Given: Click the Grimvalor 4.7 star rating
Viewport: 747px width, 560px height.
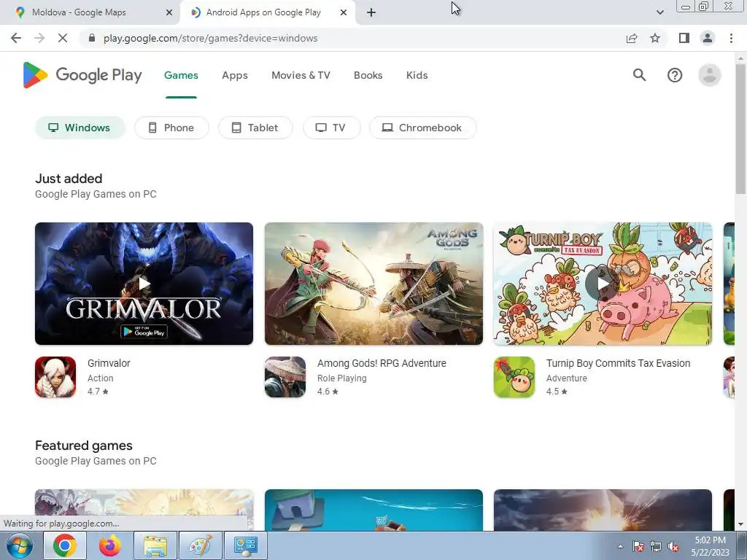Looking at the screenshot, I should tap(98, 392).
